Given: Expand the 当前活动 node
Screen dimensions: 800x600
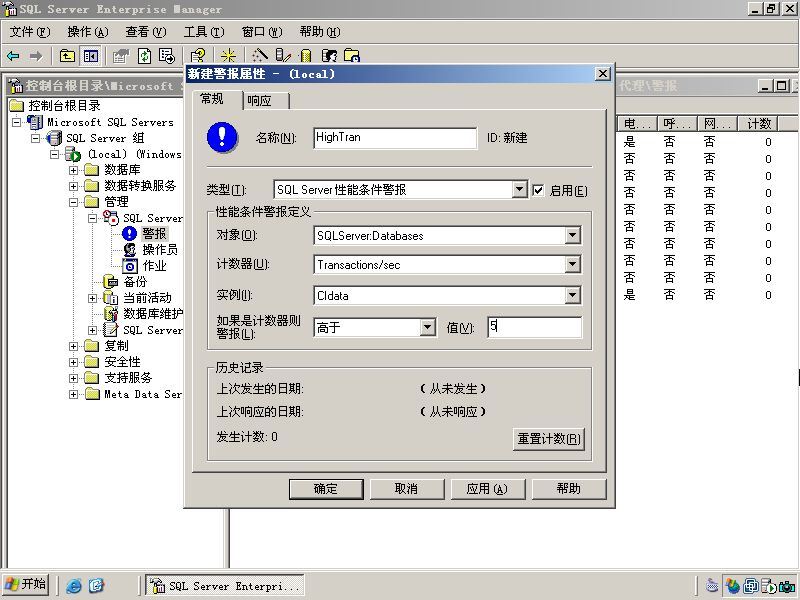Looking at the screenshot, I should (x=92, y=298).
